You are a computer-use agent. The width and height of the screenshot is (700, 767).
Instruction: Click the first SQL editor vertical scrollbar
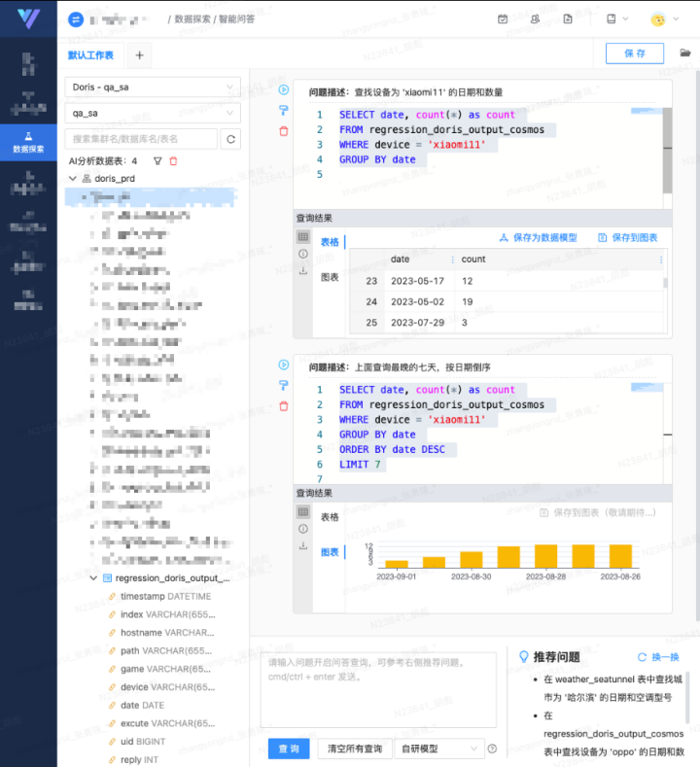pyautogui.click(x=667, y=150)
